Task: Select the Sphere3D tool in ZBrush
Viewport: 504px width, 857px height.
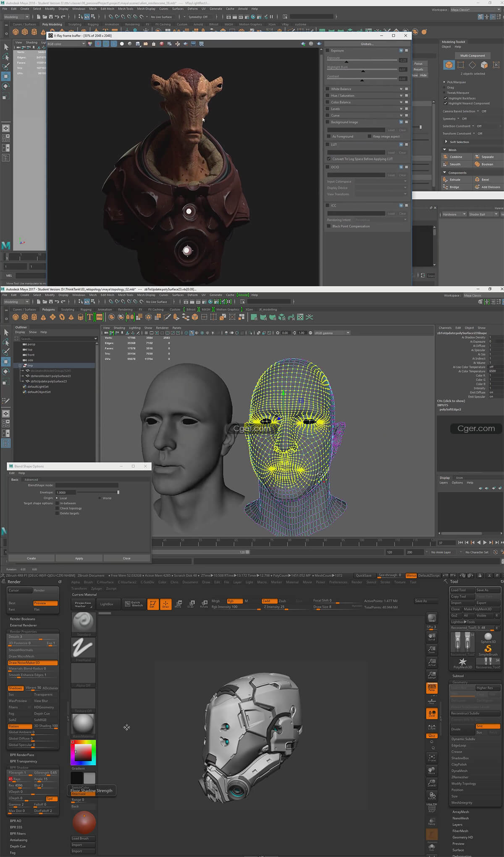Action: tap(488, 639)
